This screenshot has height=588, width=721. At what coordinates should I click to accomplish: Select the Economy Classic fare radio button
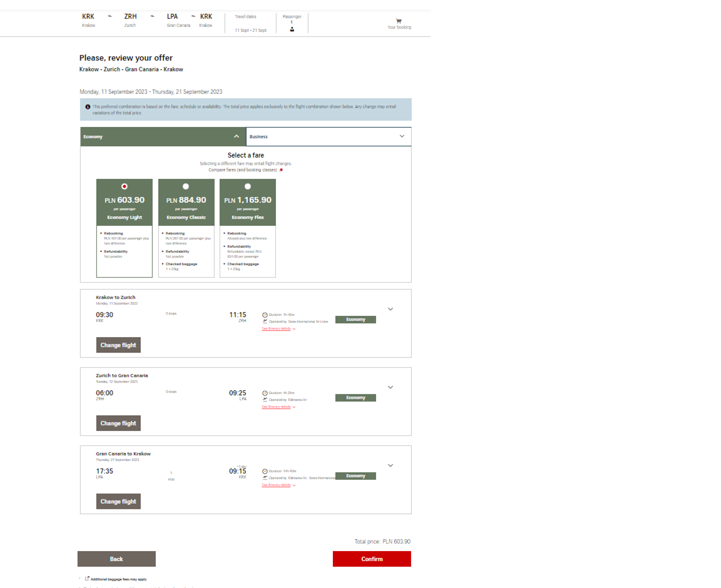click(x=186, y=186)
